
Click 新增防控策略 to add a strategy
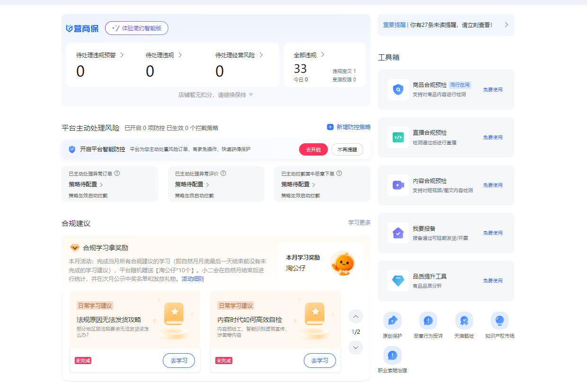[x=348, y=127]
